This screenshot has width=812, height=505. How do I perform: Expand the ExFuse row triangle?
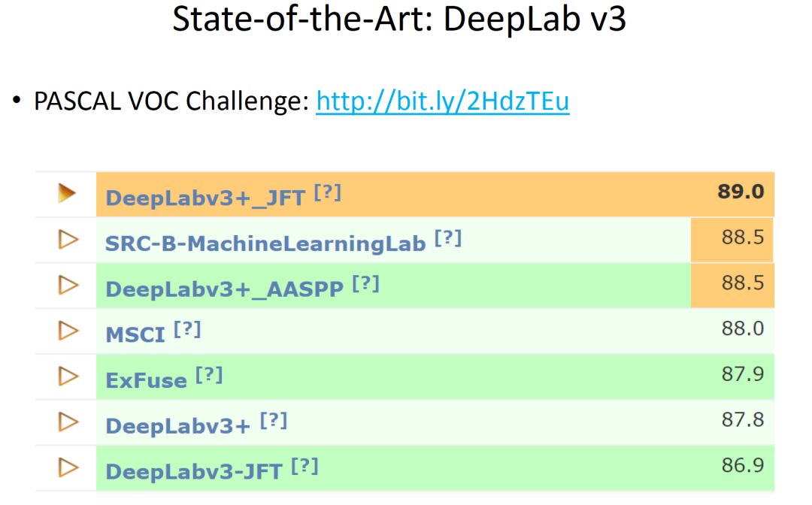tap(68, 376)
